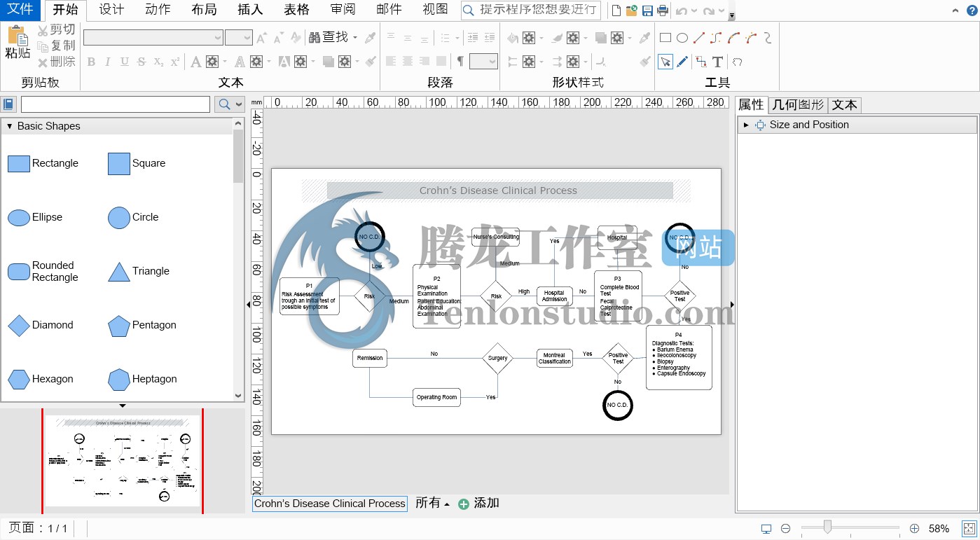Switch to the 布局 ribbon tab

pos(204,10)
